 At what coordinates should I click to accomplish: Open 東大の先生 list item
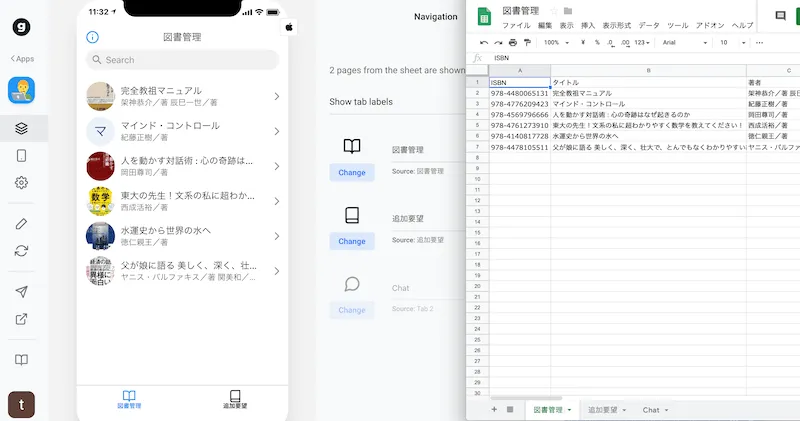click(x=182, y=201)
